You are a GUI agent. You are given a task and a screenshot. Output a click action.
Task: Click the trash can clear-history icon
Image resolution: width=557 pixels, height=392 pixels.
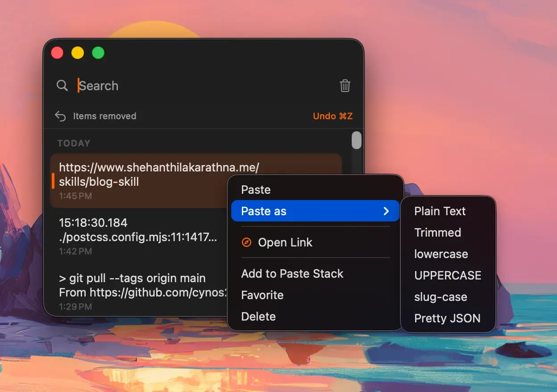(x=345, y=86)
